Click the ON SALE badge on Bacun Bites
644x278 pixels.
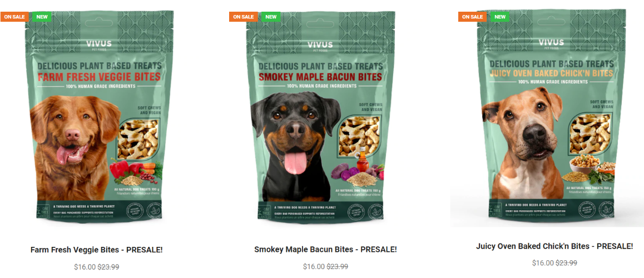(x=244, y=17)
